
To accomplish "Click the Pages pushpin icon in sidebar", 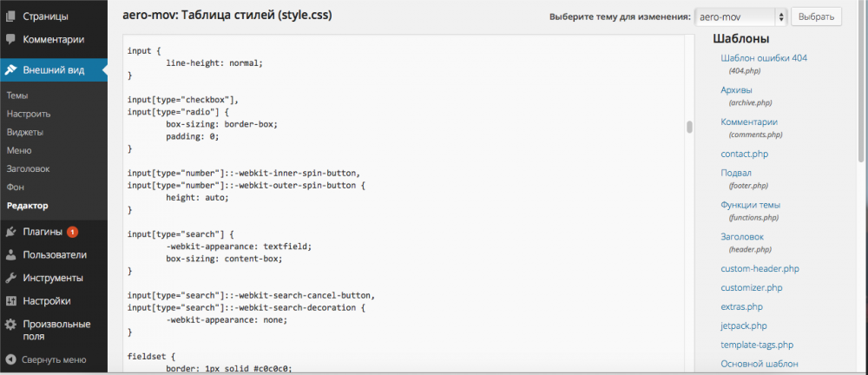I will [10, 16].
